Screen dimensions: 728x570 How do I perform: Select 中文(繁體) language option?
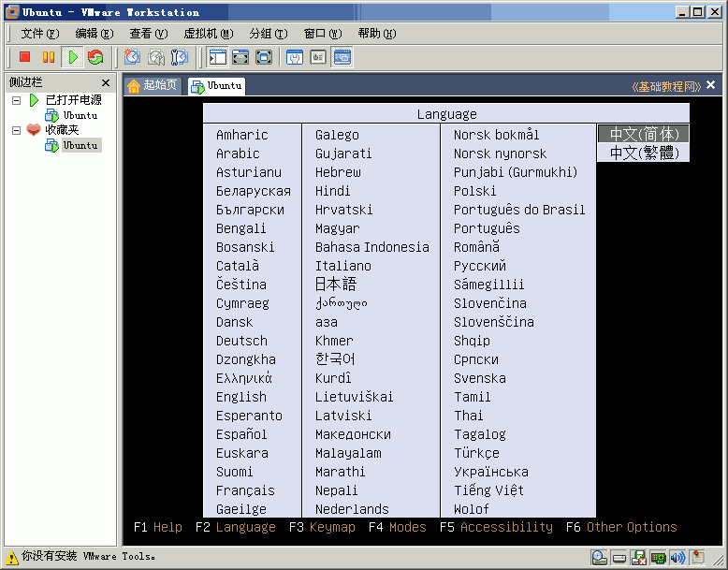[643, 153]
